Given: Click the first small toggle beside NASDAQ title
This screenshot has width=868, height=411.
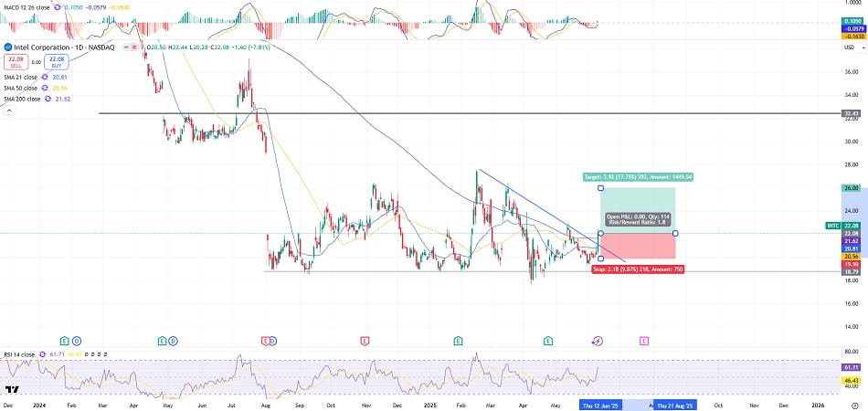Looking at the screenshot, I should click(x=126, y=47).
